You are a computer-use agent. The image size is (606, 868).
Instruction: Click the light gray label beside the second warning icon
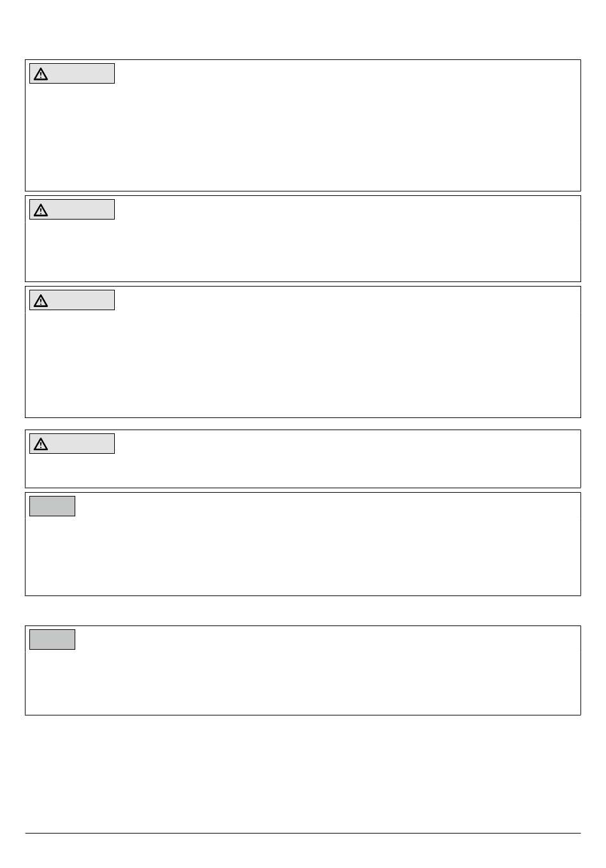pos(81,209)
